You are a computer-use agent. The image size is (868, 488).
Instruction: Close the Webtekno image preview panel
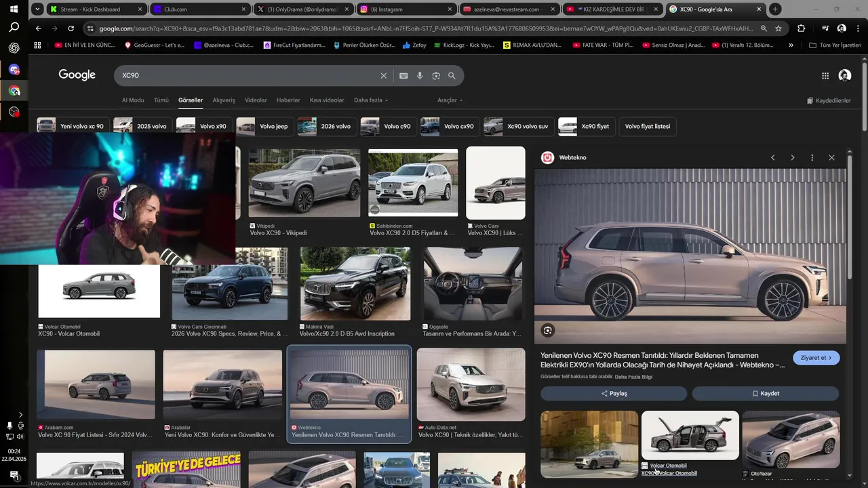[831, 157]
